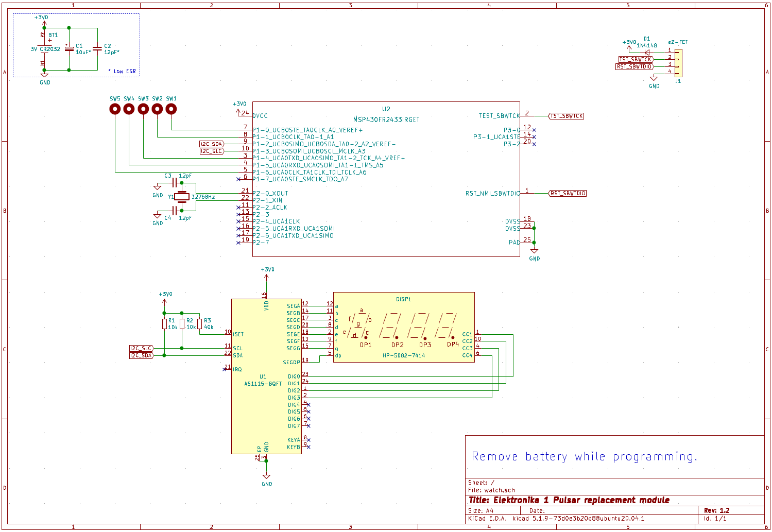Viewport: 772px width, 532px height.
Task: Click the 'Rev: 1.2' field in title block
Action: (x=717, y=510)
